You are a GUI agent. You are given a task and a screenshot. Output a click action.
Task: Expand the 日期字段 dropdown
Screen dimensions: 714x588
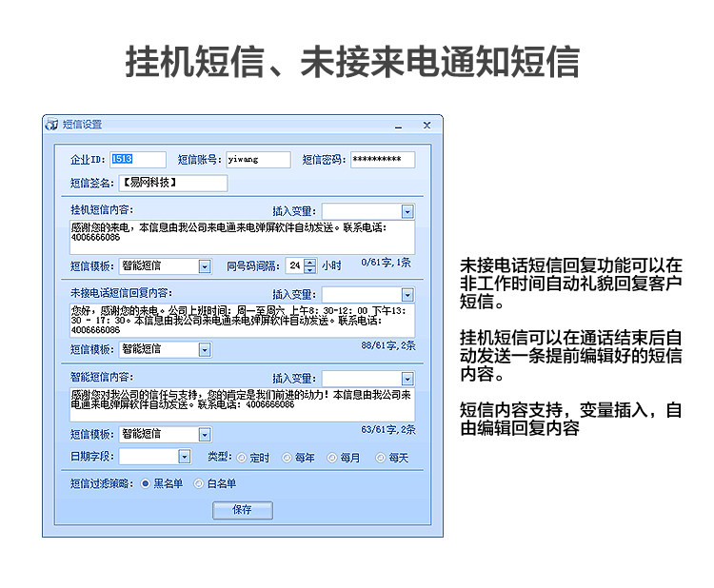[185, 456]
